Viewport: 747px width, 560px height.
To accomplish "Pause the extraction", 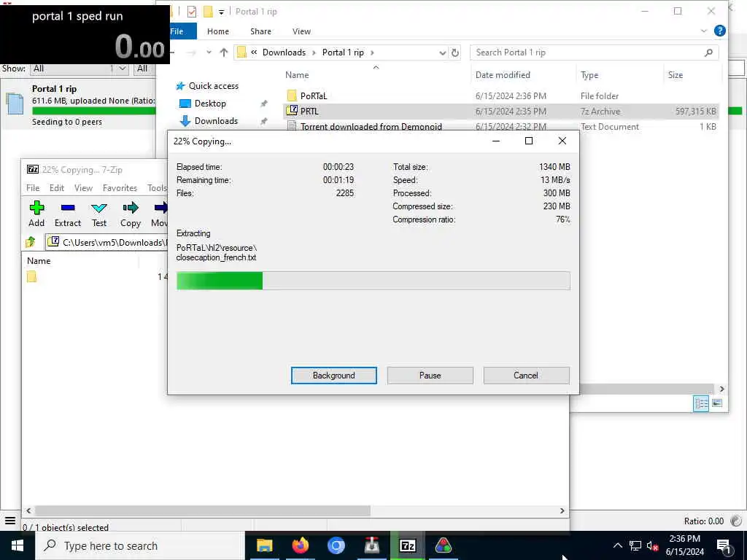I will [430, 376].
